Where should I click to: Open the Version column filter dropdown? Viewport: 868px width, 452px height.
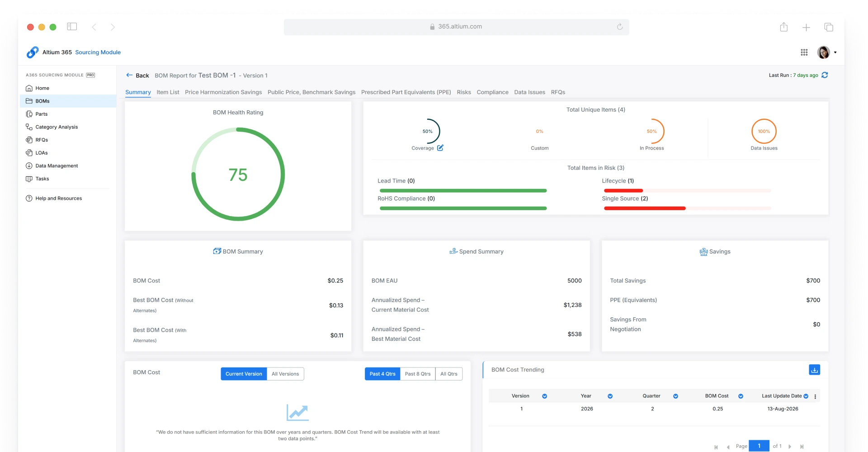pos(544,396)
